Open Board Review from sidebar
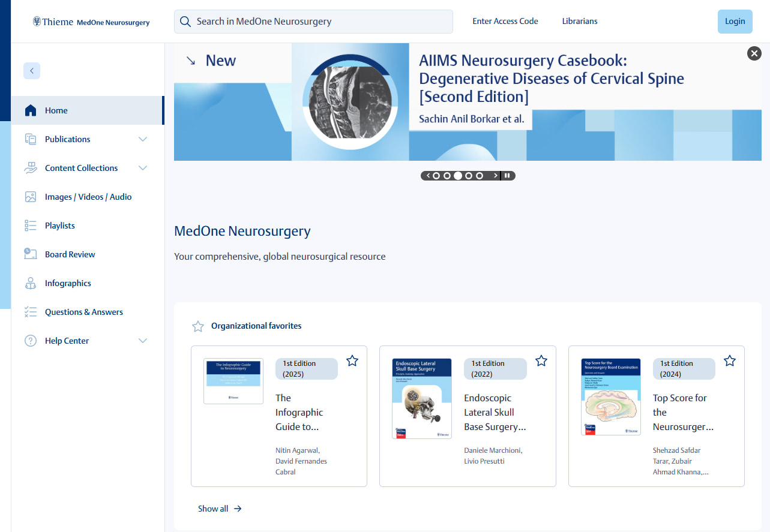 (x=70, y=254)
